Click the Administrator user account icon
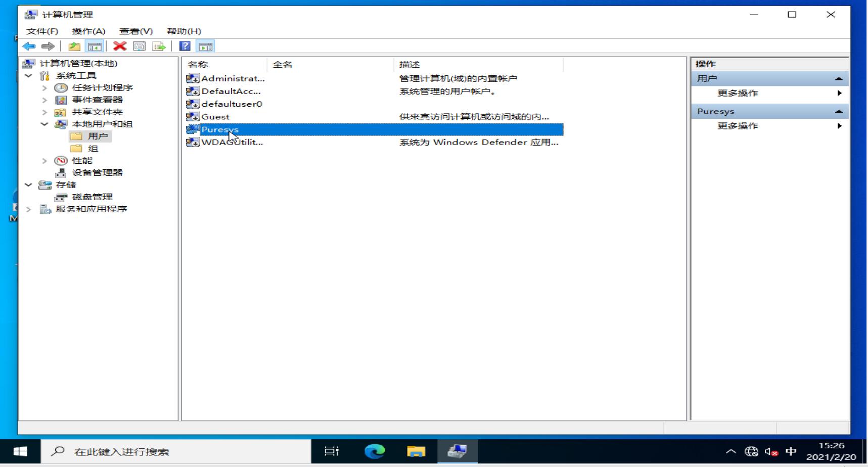Image resolution: width=868 pixels, height=467 pixels. click(x=193, y=78)
